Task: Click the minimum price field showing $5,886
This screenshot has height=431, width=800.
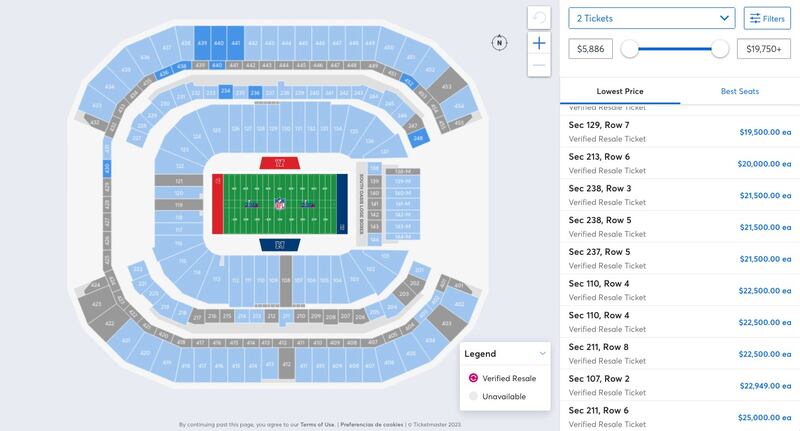Action: tap(591, 48)
